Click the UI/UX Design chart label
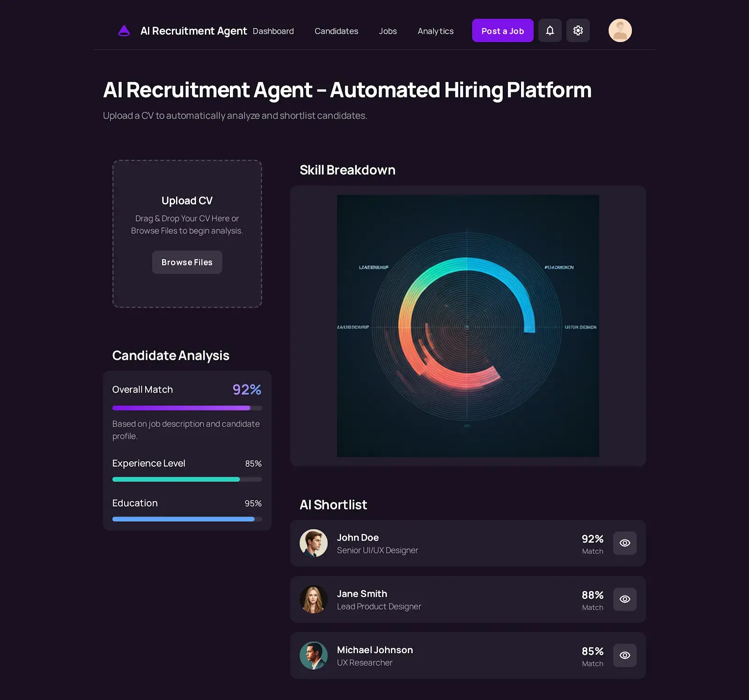Screen dimensions: 749x700 580,327
